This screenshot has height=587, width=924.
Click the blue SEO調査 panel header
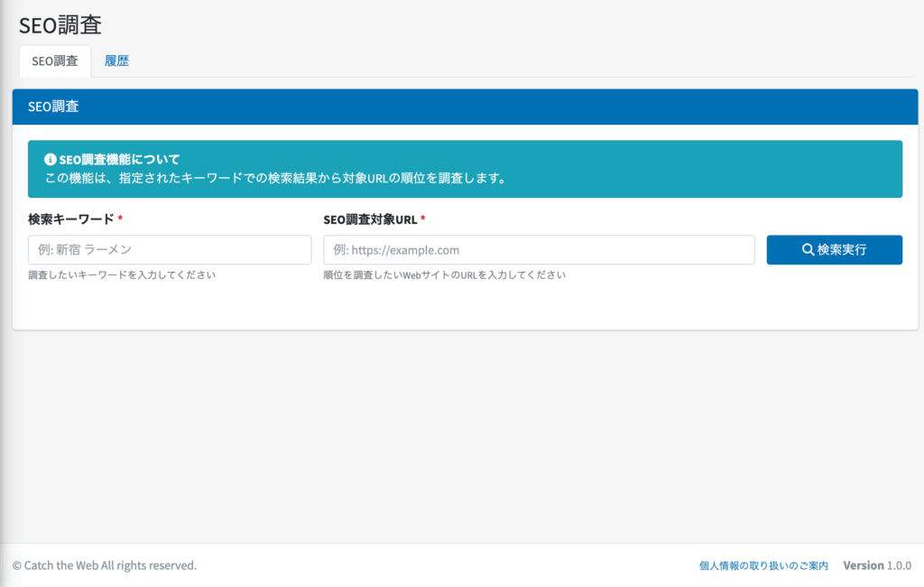point(465,107)
